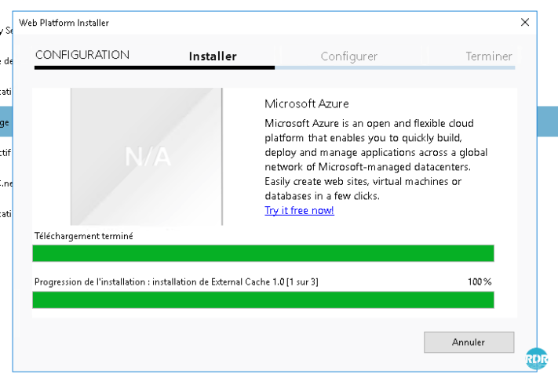Click the Azure description paragraph

pyautogui.click(x=376, y=160)
